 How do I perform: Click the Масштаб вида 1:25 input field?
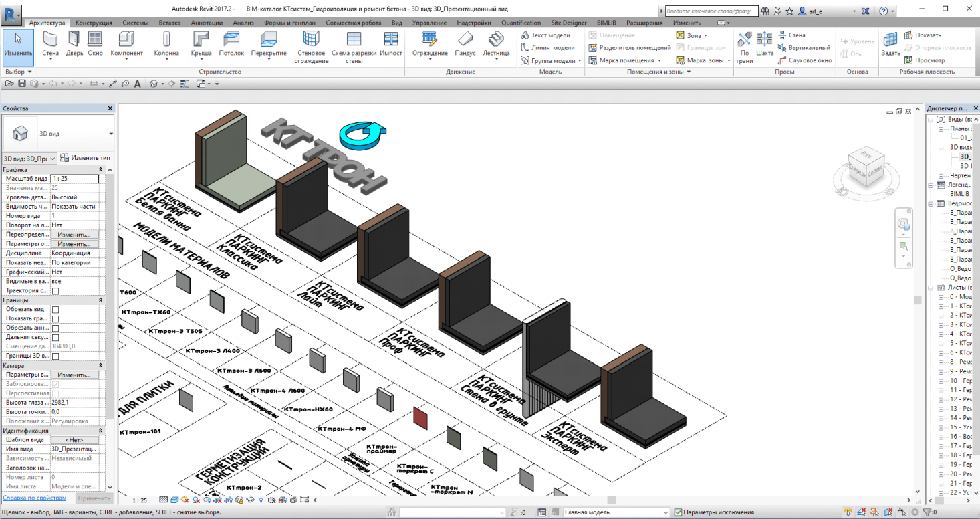point(75,179)
